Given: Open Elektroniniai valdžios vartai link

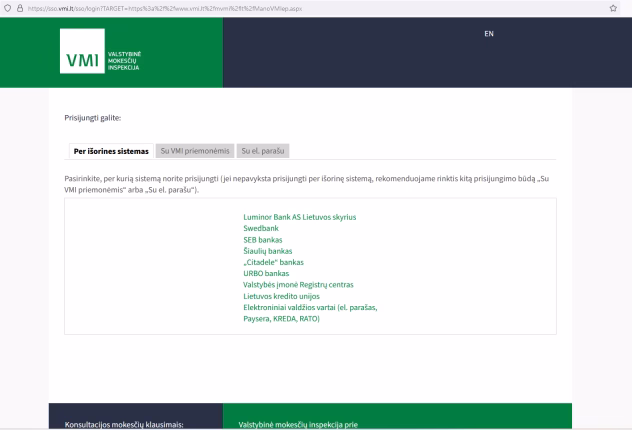Looking at the screenshot, I should click(x=310, y=313).
